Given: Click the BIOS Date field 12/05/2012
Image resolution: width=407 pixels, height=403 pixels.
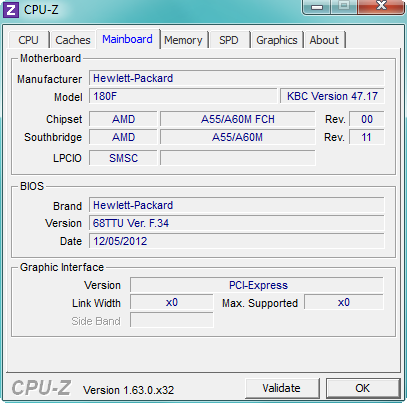Looking at the screenshot, I should (236, 241).
